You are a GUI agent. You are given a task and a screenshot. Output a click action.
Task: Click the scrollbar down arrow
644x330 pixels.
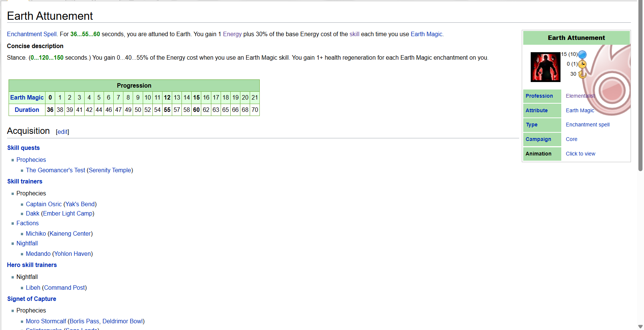640,327
